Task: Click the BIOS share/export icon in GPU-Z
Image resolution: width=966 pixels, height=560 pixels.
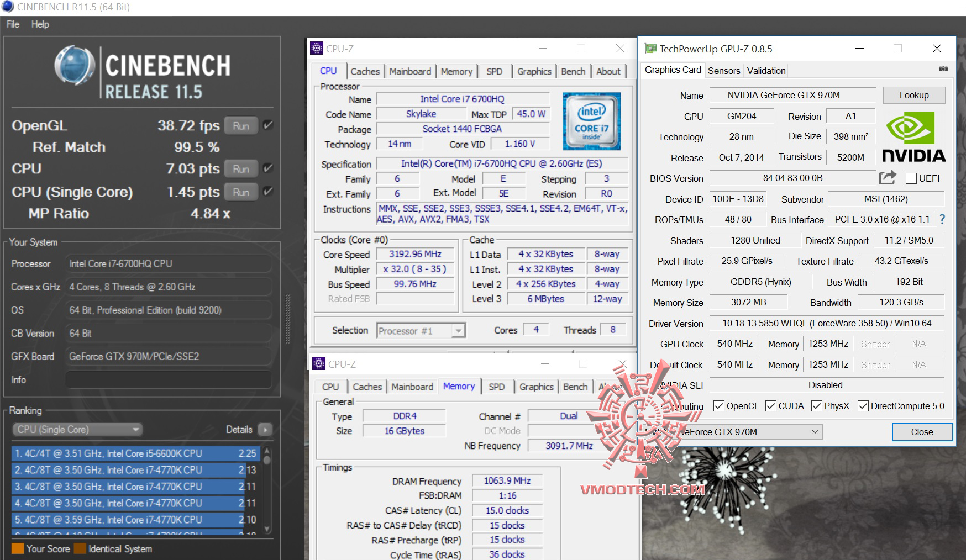Action: click(x=888, y=177)
